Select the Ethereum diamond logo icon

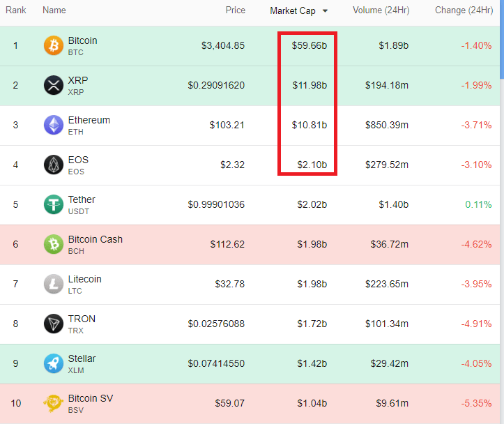click(x=54, y=126)
